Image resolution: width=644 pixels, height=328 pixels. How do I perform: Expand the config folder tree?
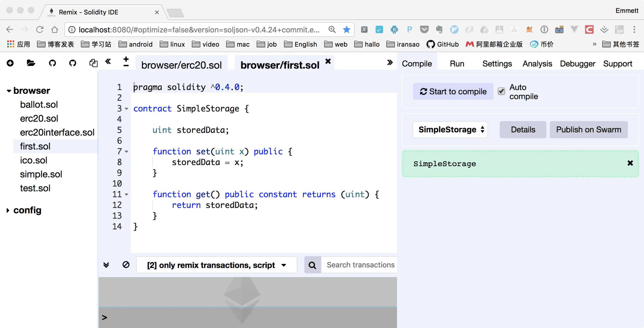(x=8, y=210)
